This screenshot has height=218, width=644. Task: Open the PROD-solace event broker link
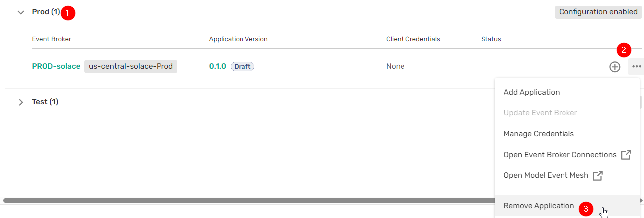[x=56, y=66]
